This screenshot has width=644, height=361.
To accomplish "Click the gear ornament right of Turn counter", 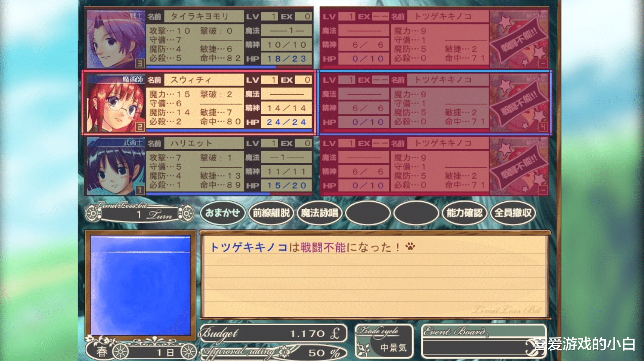I will click(187, 213).
